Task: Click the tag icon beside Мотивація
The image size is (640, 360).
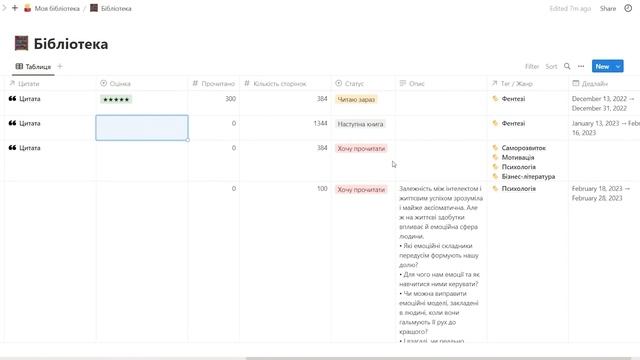Action: pyautogui.click(x=495, y=157)
